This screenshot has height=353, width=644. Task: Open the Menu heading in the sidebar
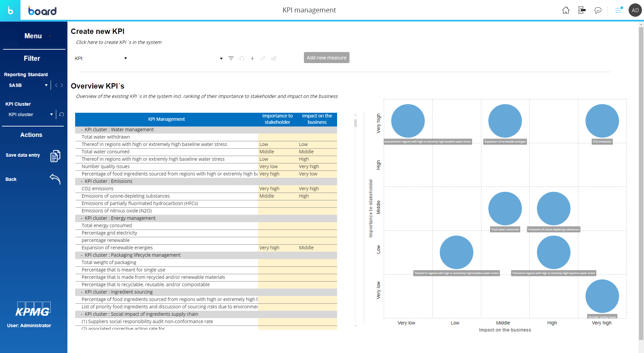pos(33,36)
